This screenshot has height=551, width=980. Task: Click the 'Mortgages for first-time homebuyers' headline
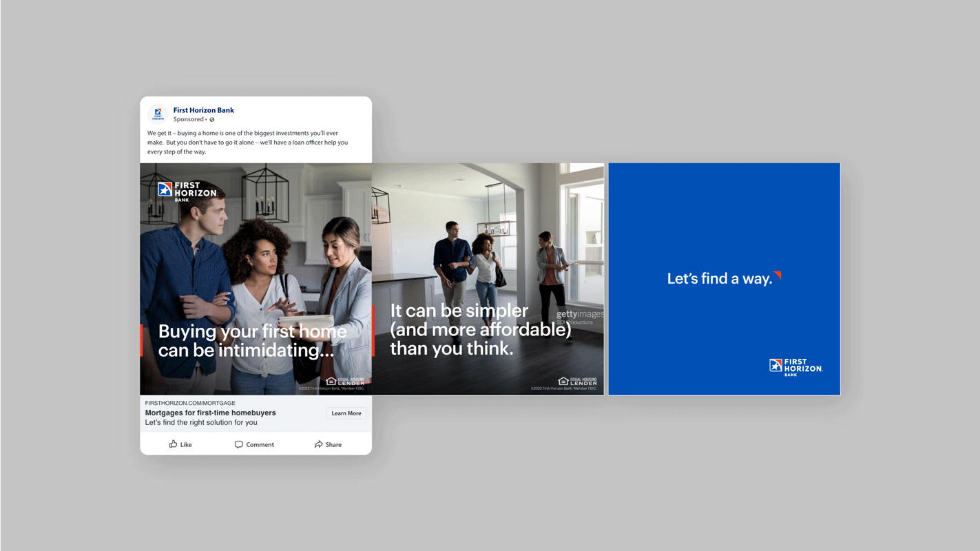point(210,413)
